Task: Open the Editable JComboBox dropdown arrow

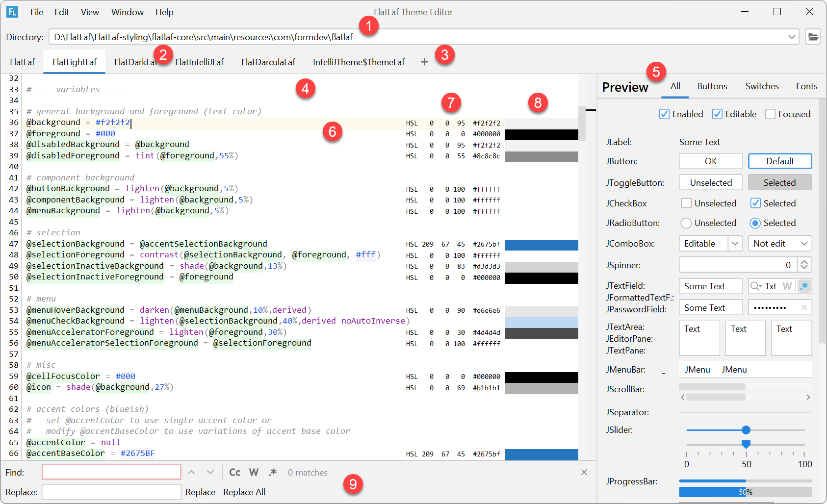Action: tap(735, 244)
